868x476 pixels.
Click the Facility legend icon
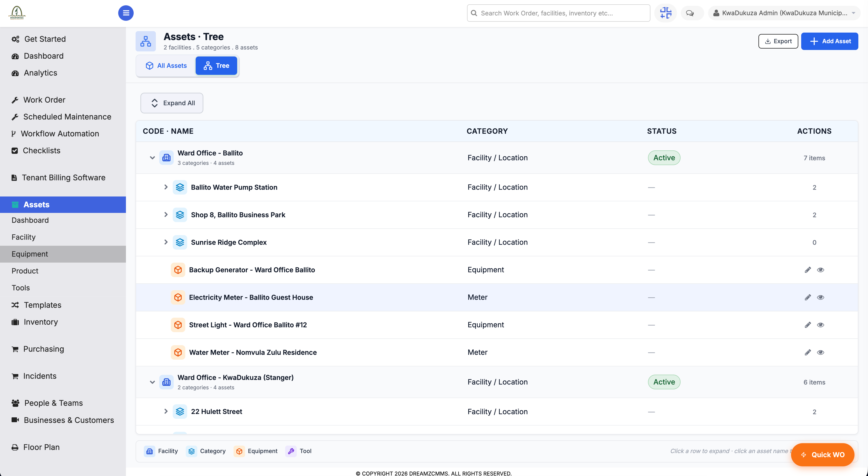click(x=150, y=451)
